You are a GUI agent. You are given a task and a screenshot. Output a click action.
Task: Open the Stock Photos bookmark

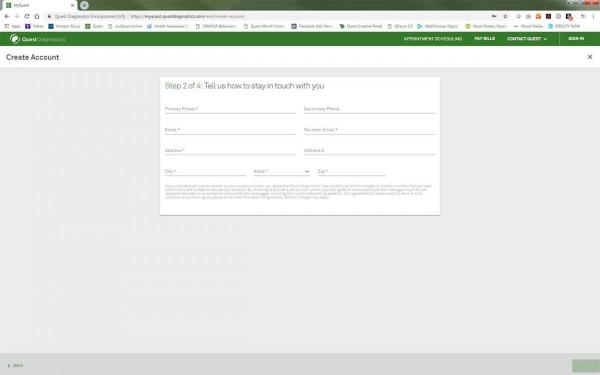click(486, 26)
